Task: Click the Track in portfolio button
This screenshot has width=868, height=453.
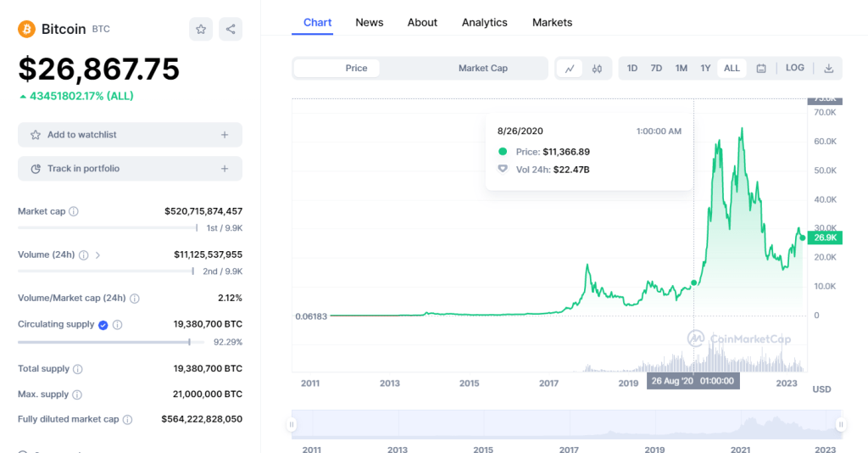Action: point(130,168)
